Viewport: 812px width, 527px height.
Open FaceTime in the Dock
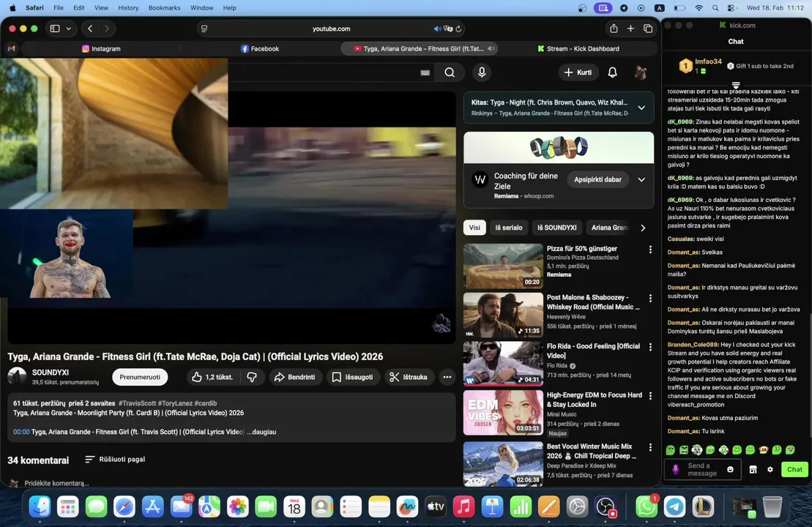[x=266, y=507]
